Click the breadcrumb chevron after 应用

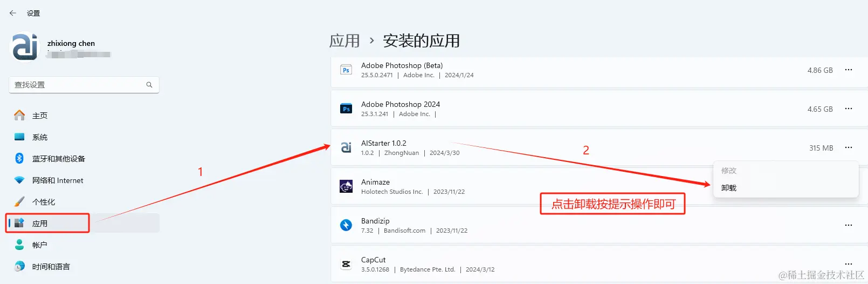(x=371, y=40)
